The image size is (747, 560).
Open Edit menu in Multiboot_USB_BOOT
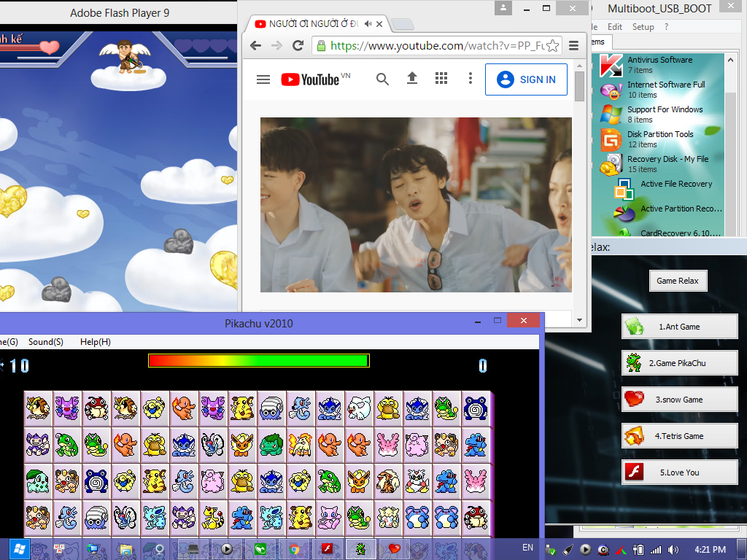614,27
